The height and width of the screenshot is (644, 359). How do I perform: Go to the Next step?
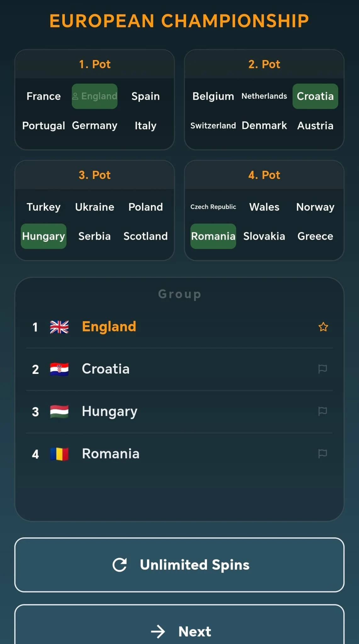[179, 631]
